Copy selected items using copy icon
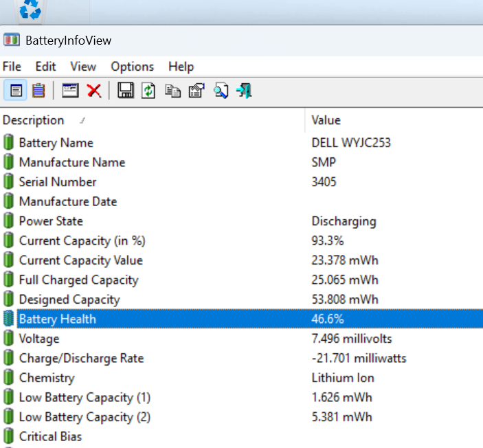 (x=173, y=91)
